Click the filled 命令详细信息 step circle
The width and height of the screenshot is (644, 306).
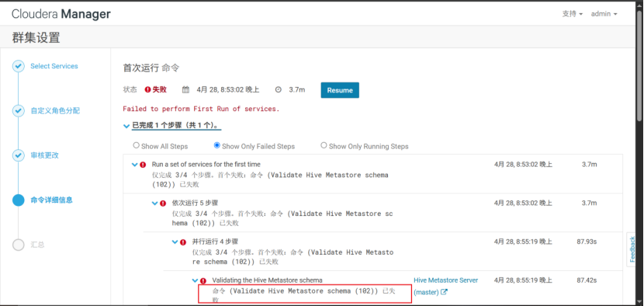[19, 200]
